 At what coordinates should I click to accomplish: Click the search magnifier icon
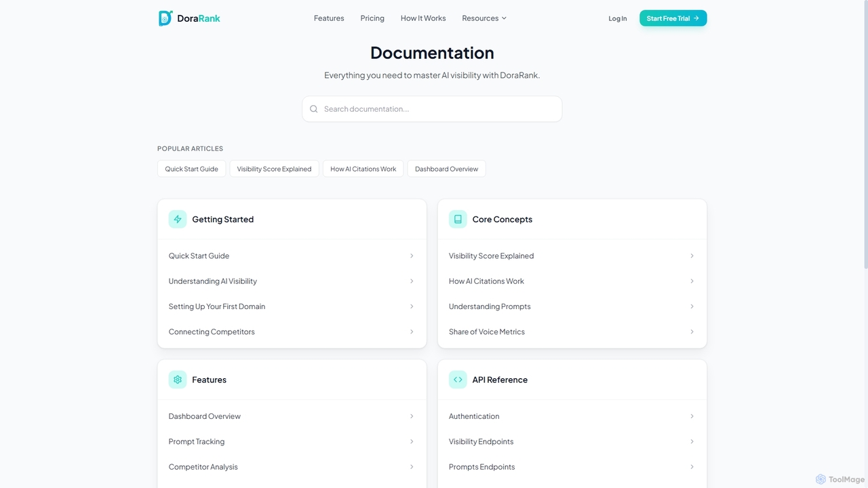point(314,109)
